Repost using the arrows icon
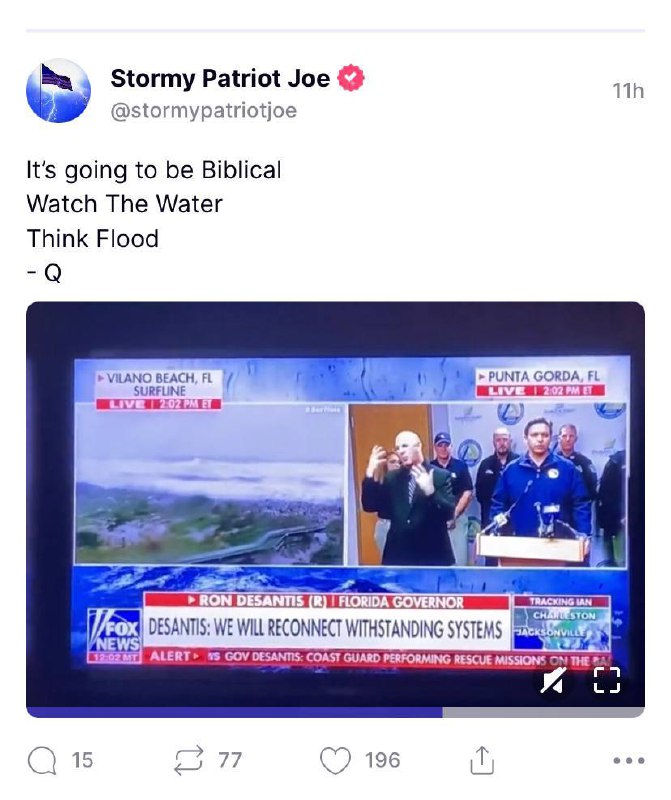This screenshot has height=800, width=671. 189,761
